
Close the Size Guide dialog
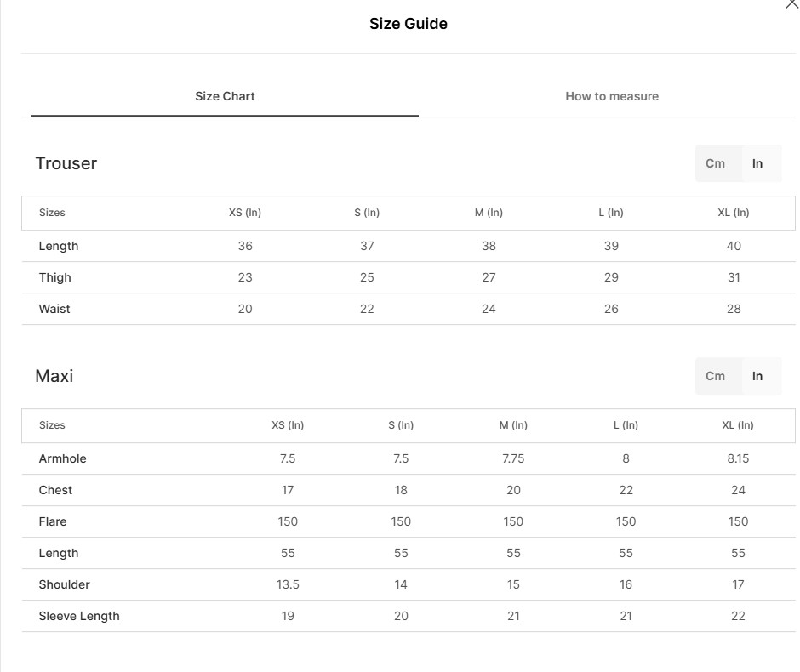[x=791, y=4]
